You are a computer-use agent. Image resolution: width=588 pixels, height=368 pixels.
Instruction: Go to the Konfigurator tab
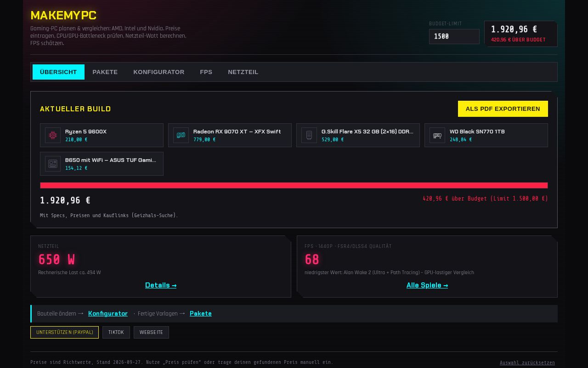[x=159, y=72]
